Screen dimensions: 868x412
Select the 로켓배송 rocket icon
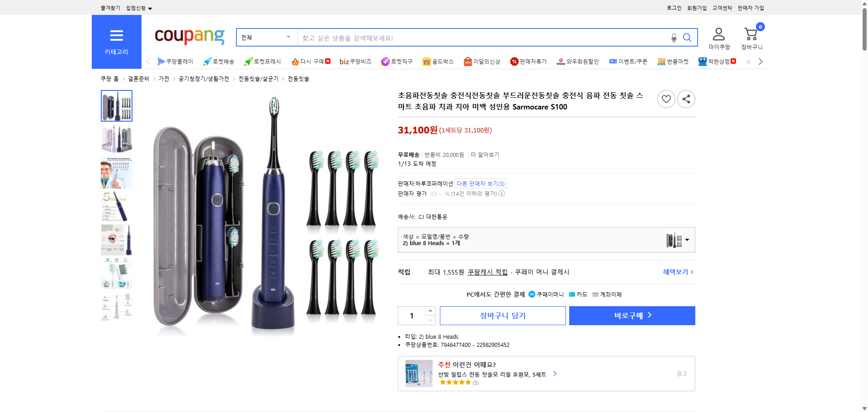(x=207, y=62)
